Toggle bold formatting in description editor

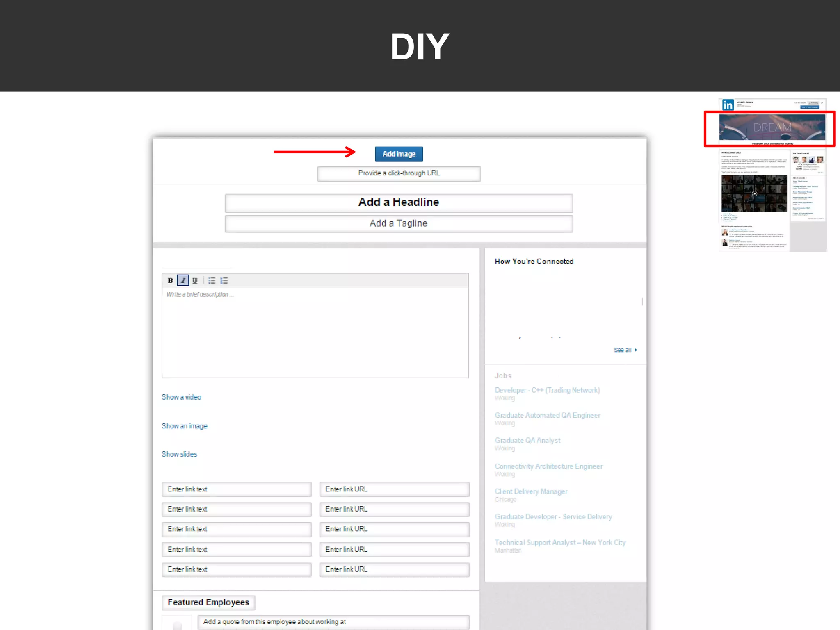coord(170,280)
